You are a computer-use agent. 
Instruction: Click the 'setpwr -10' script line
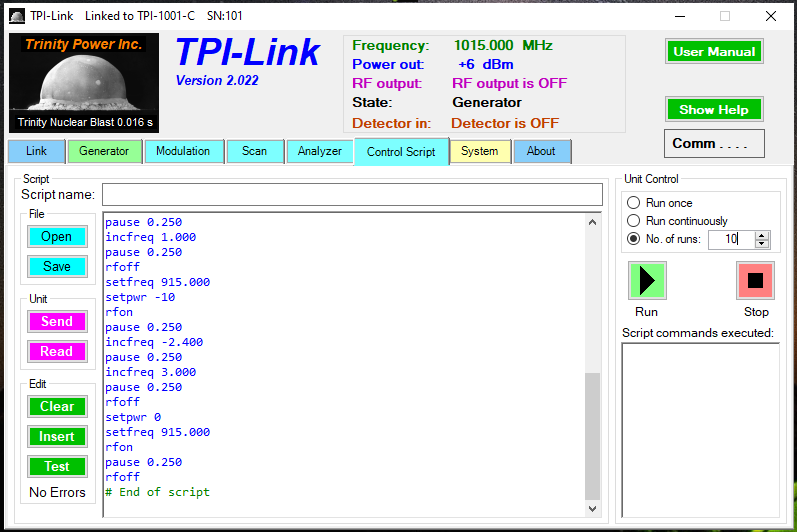(140, 297)
